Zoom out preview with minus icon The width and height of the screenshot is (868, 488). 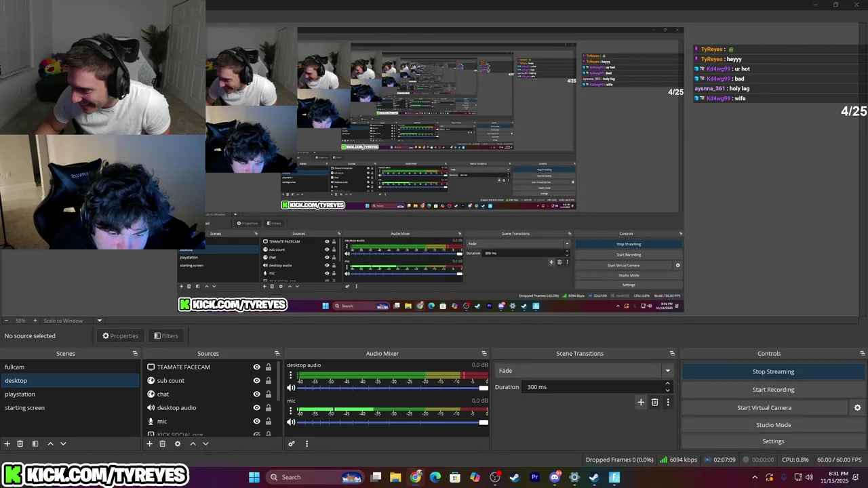point(7,321)
